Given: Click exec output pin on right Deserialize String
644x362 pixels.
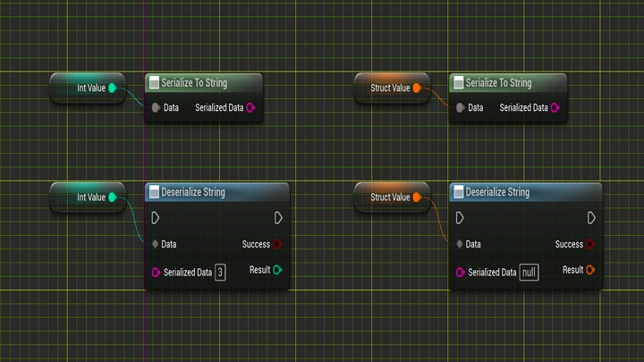Looking at the screenshot, I should (591, 218).
